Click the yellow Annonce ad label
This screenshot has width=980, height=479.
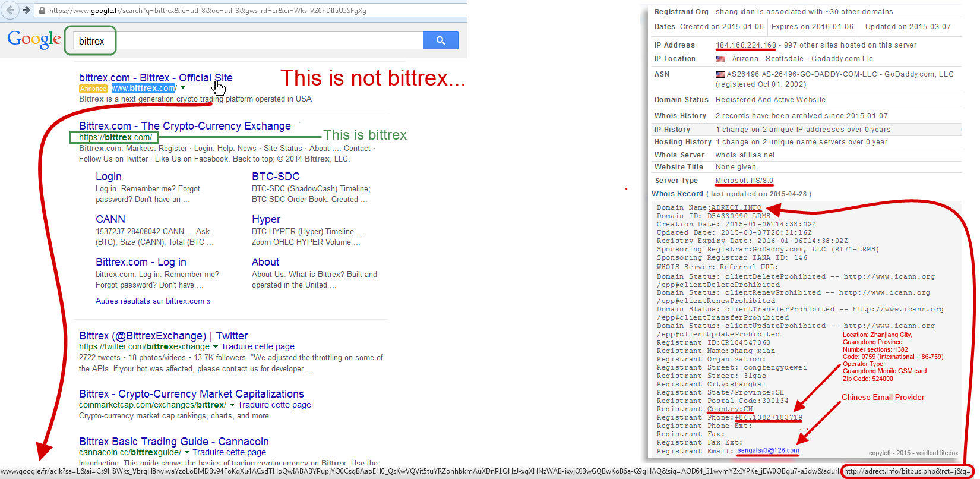point(93,89)
